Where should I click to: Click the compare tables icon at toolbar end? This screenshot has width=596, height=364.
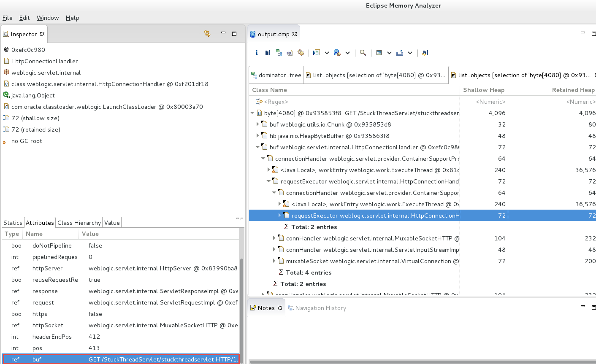[x=425, y=53]
